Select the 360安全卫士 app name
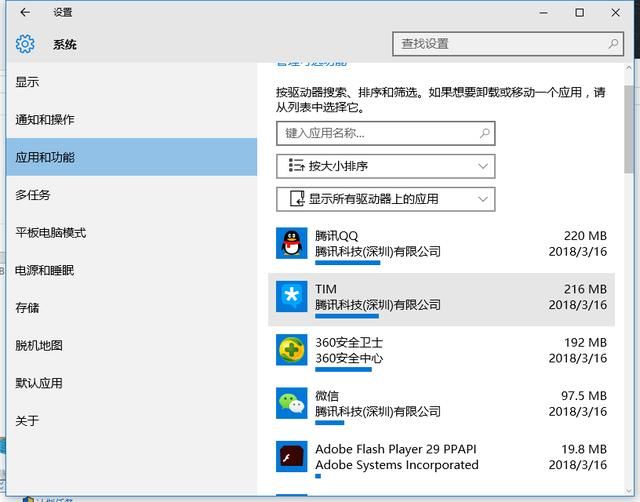 pos(349,342)
